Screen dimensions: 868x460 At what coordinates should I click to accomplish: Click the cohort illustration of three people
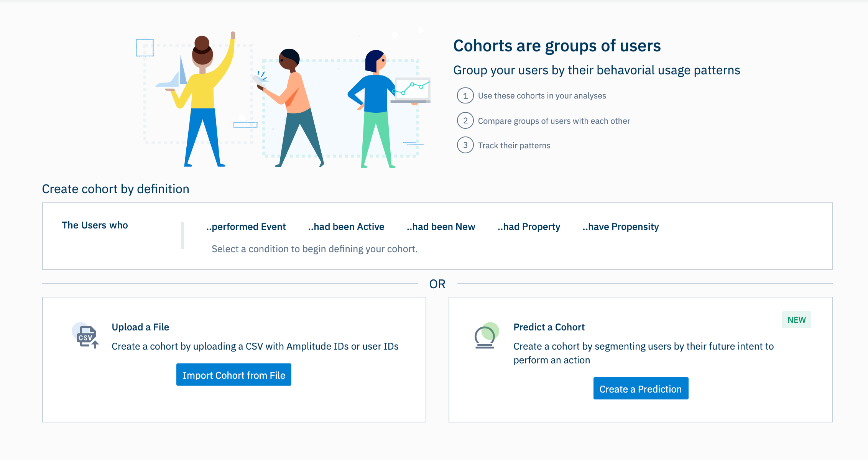pos(283,102)
